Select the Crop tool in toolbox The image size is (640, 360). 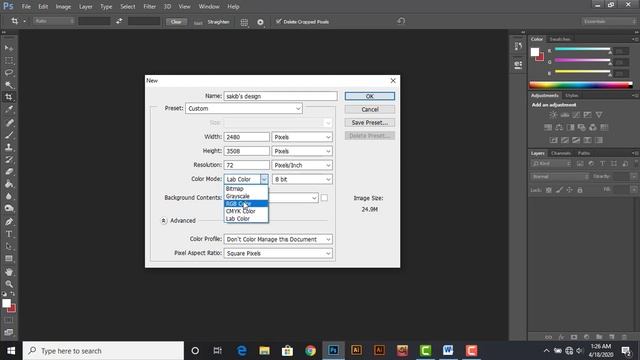click(9, 97)
